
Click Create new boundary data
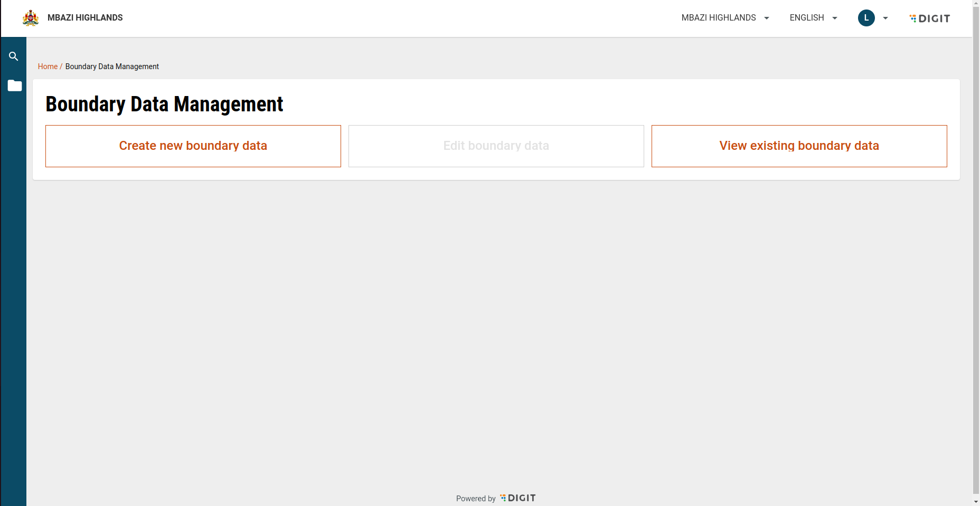click(193, 146)
